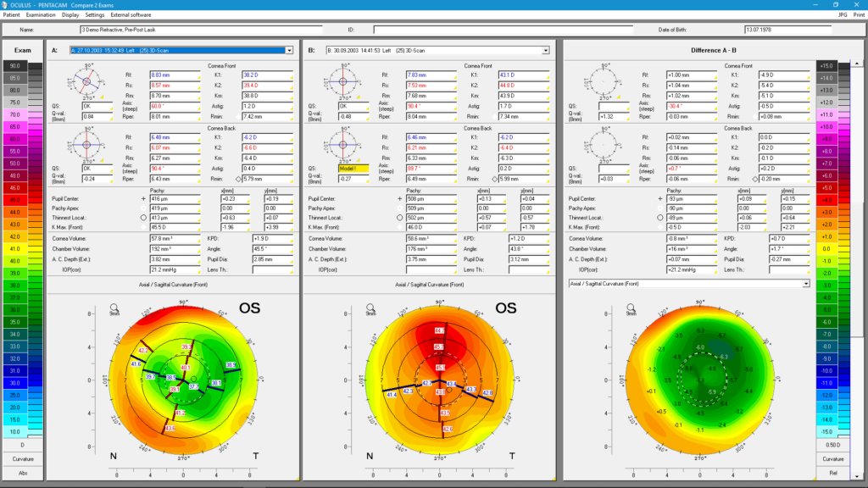The image size is (868, 488).
Task: Open the Axial / Sagittal Curvature difference map dropdown
Action: coord(805,284)
